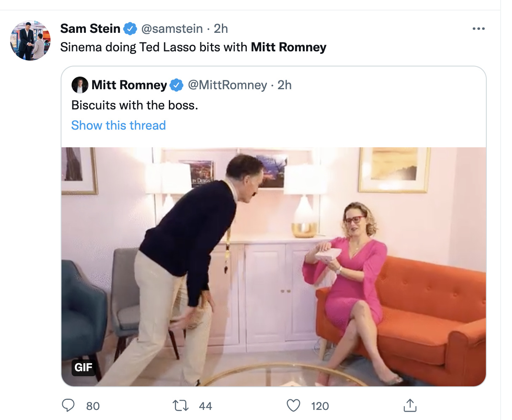This screenshot has width=512, height=420.
Task: Play the GIF via the GIF badge
Action: click(x=83, y=367)
